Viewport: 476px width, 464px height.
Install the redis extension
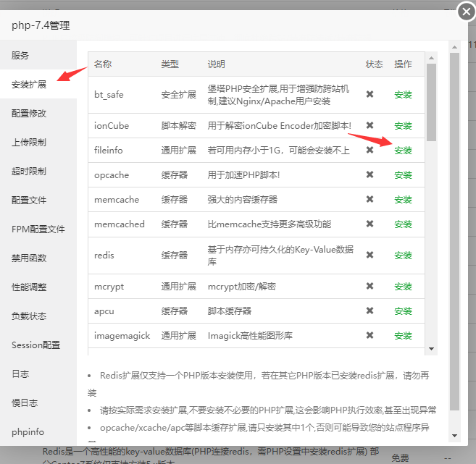[403, 256]
